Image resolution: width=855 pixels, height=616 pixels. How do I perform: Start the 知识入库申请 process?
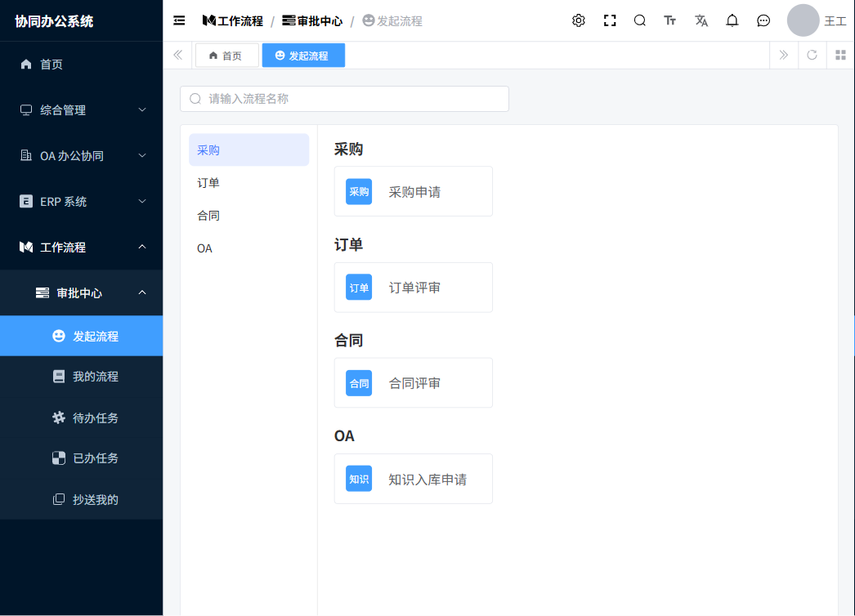(414, 479)
